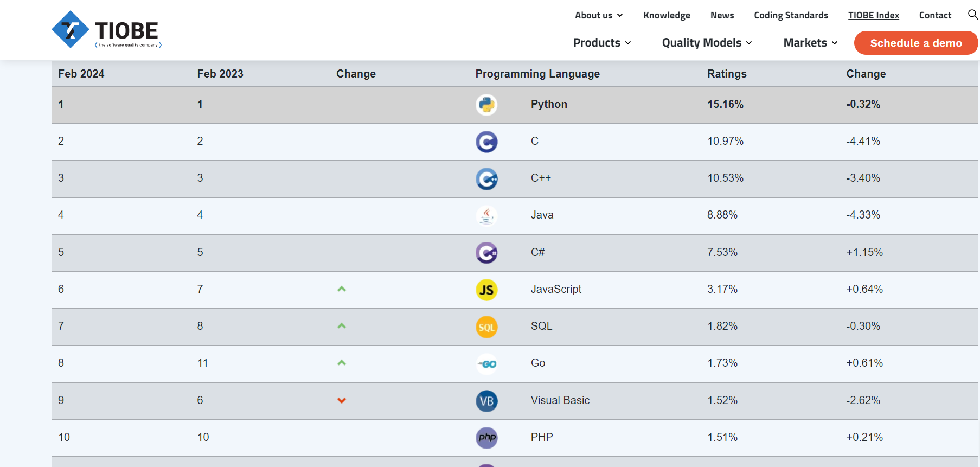Click the green up arrow in SQL row

(x=342, y=326)
